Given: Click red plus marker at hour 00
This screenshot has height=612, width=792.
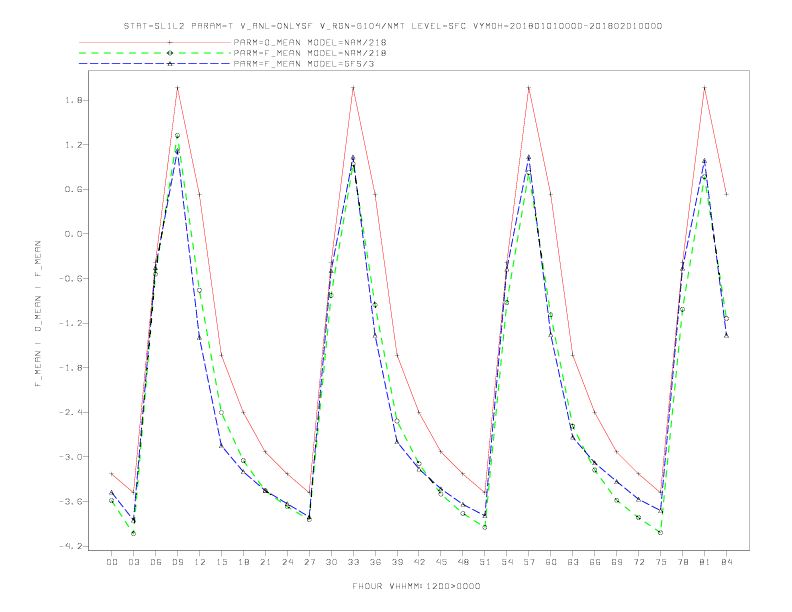Looking at the screenshot, I should coord(112,474).
